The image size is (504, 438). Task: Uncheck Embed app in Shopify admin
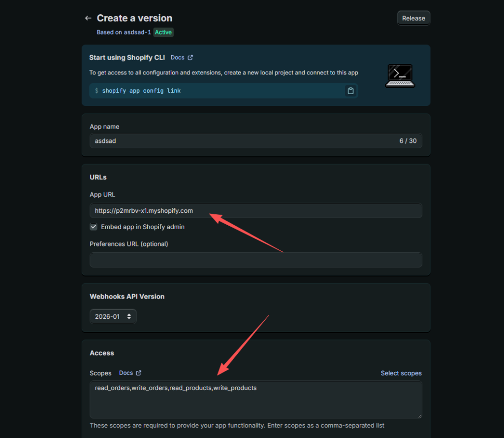click(94, 227)
